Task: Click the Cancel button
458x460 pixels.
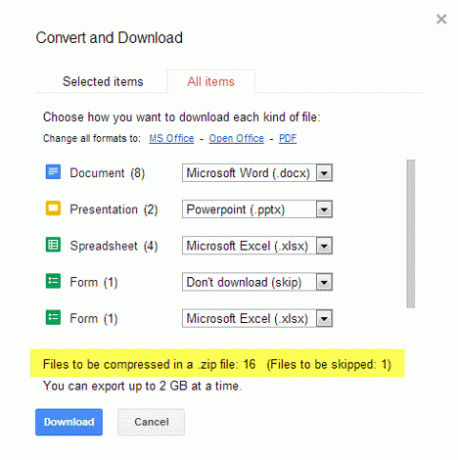Action: pyautogui.click(x=151, y=422)
